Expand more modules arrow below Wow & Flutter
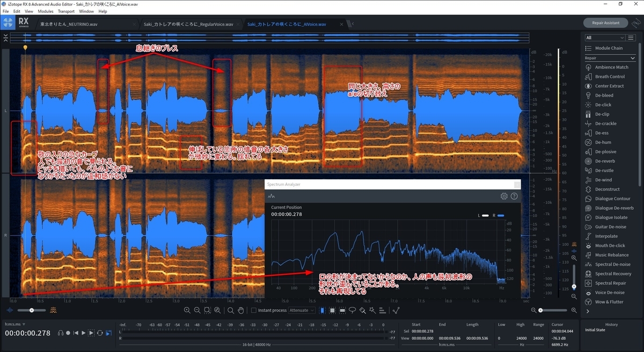 click(588, 311)
